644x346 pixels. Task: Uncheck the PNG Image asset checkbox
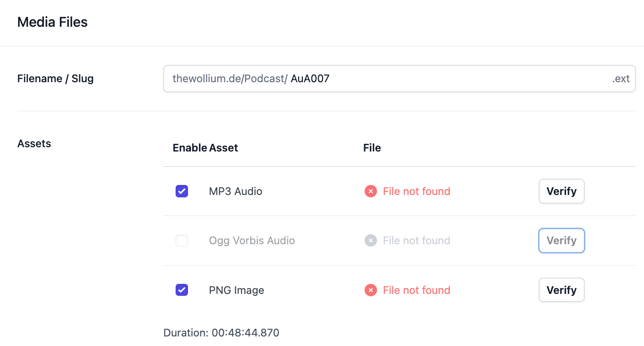tap(182, 290)
